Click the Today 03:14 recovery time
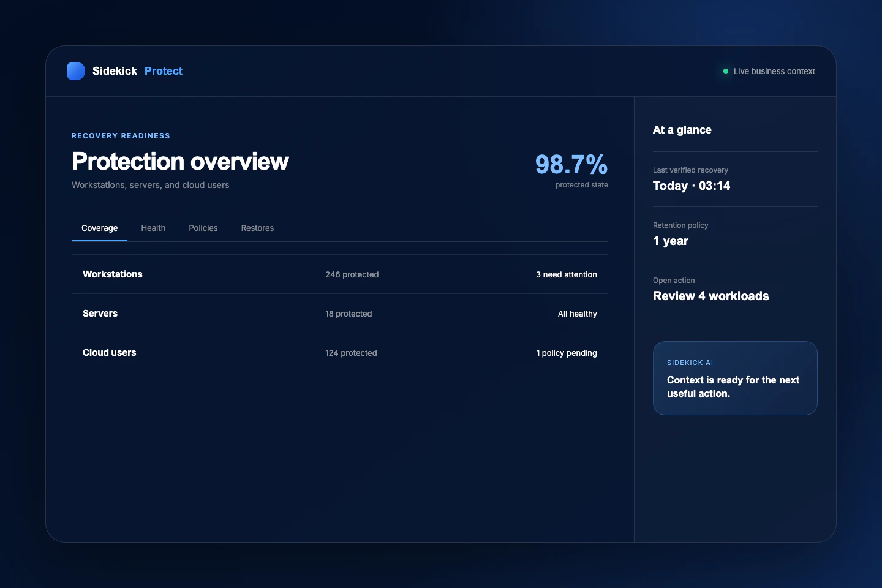 (692, 186)
